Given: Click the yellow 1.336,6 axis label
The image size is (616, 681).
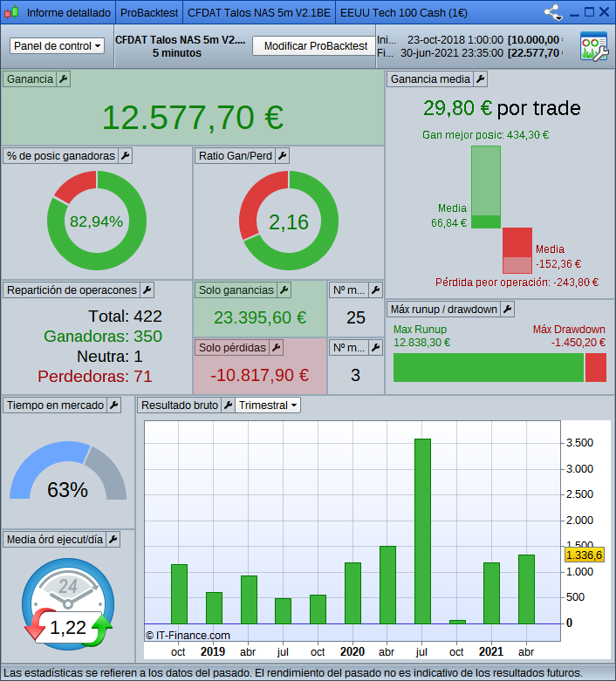Looking at the screenshot, I should coord(585,555).
